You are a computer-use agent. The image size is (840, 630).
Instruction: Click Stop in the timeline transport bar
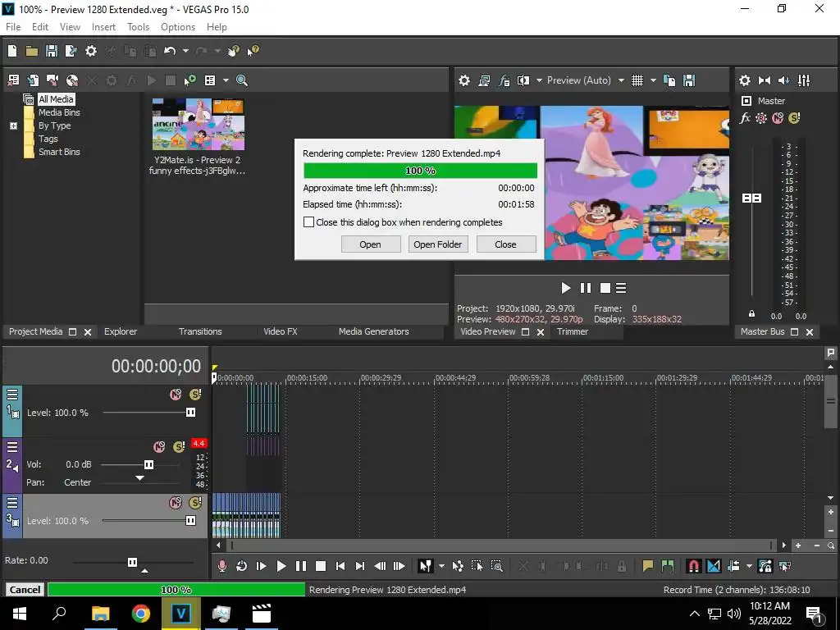point(321,566)
